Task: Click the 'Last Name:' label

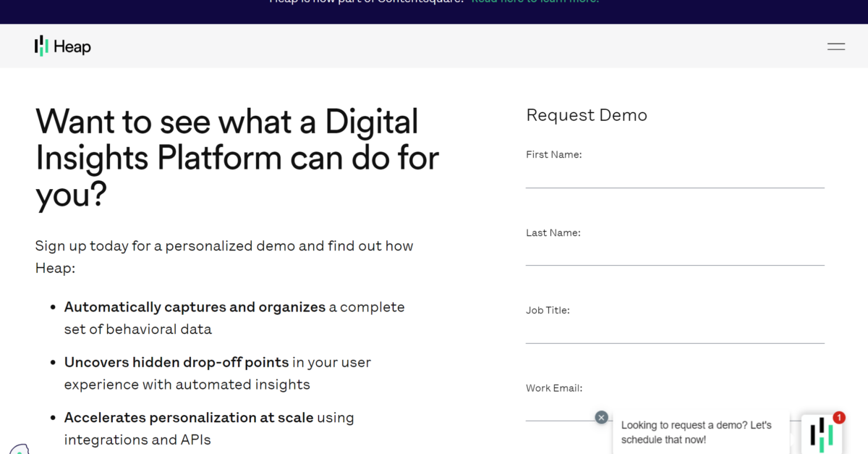Action: pos(553,232)
